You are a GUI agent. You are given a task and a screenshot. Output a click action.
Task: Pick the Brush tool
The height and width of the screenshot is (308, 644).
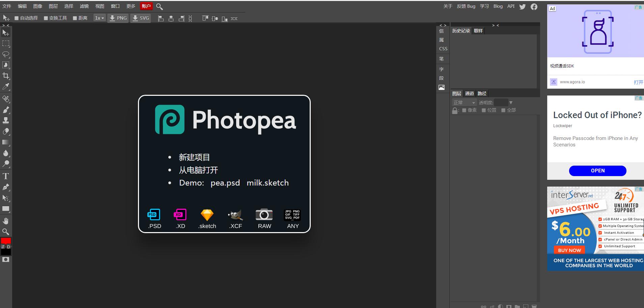(6, 110)
